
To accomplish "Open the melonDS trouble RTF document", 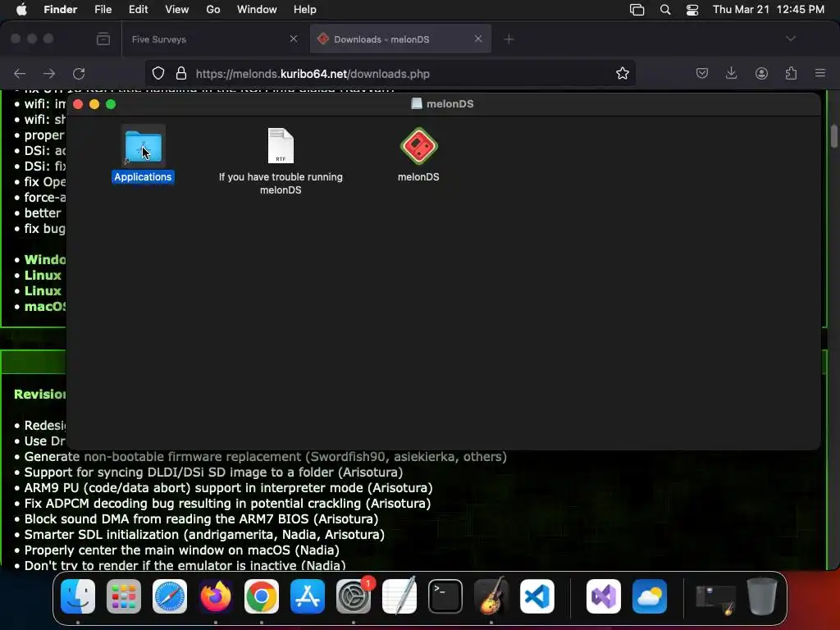I will [x=281, y=146].
